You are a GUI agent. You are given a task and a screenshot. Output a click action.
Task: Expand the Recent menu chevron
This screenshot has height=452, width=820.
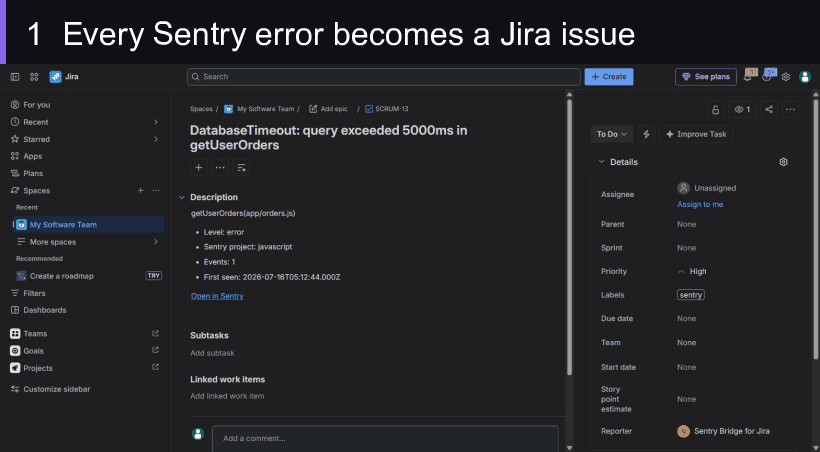point(155,122)
